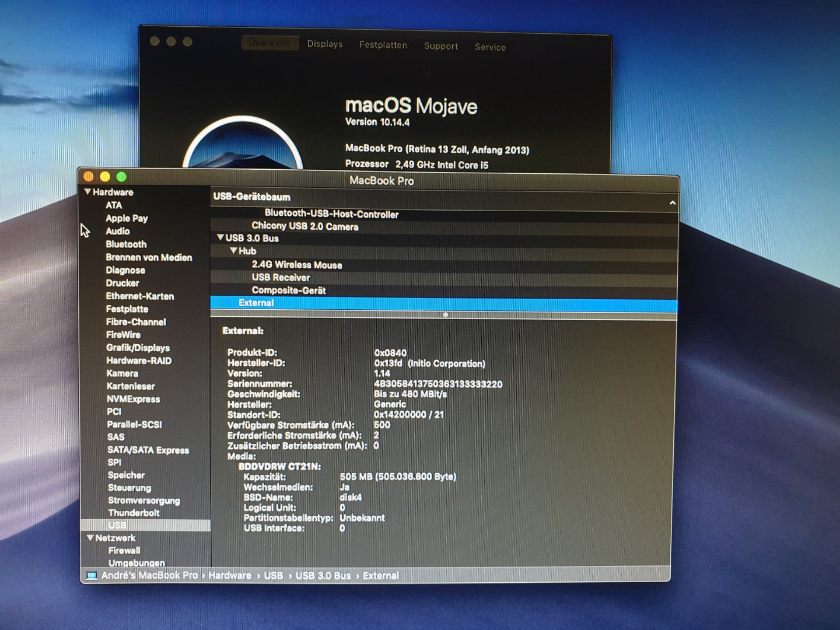Open Apple Pay in the sidebar
840x630 pixels.
(127, 218)
